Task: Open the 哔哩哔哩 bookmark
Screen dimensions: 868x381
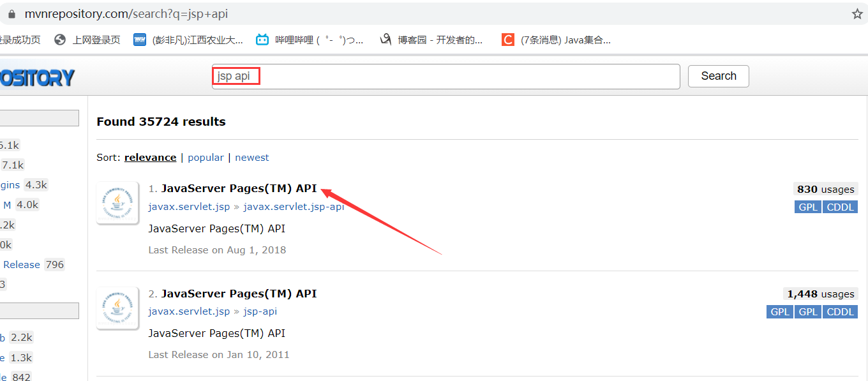Action: click(310, 40)
